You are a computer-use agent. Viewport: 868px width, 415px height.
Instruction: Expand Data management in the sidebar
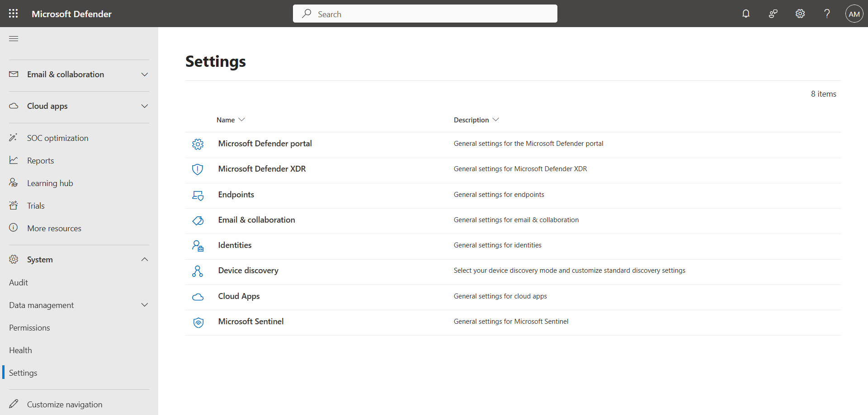144,305
